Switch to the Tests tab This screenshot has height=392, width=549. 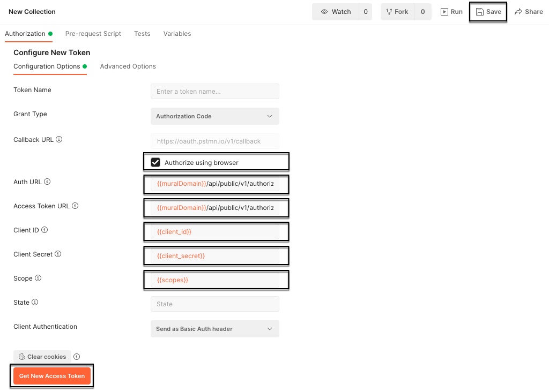142,33
